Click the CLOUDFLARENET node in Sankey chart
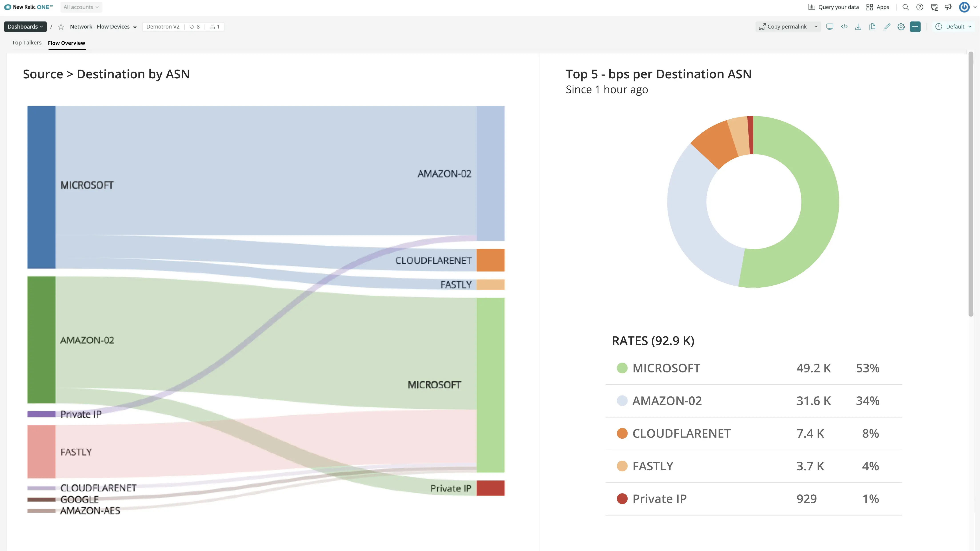Image resolution: width=980 pixels, height=551 pixels. (491, 260)
